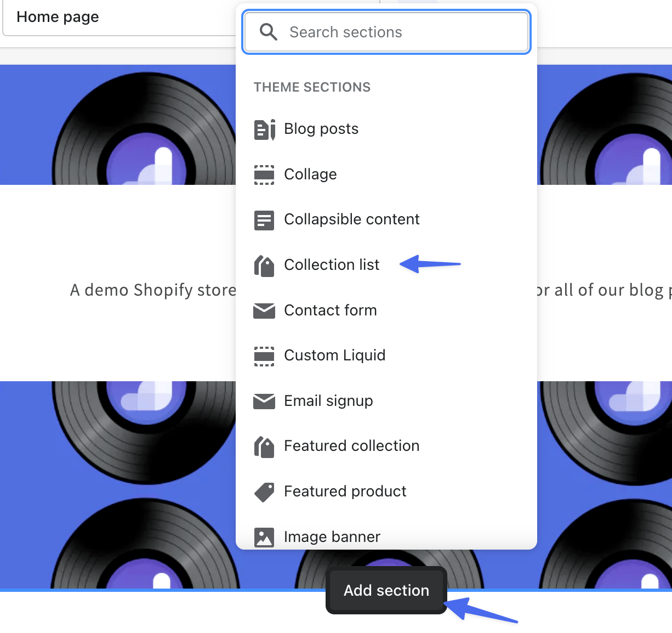Click the magnifying glass search icon
The image size is (672, 633).
(268, 32)
